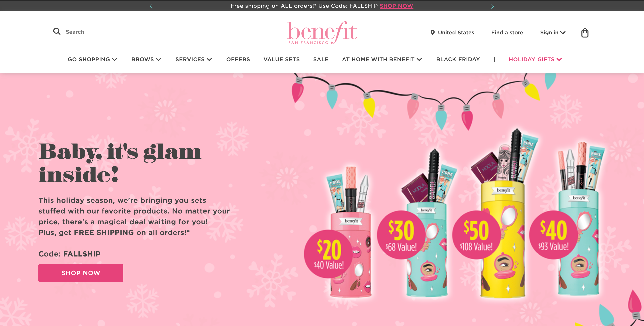Expand At Home With Benefit menu
644x326 pixels.
382,59
